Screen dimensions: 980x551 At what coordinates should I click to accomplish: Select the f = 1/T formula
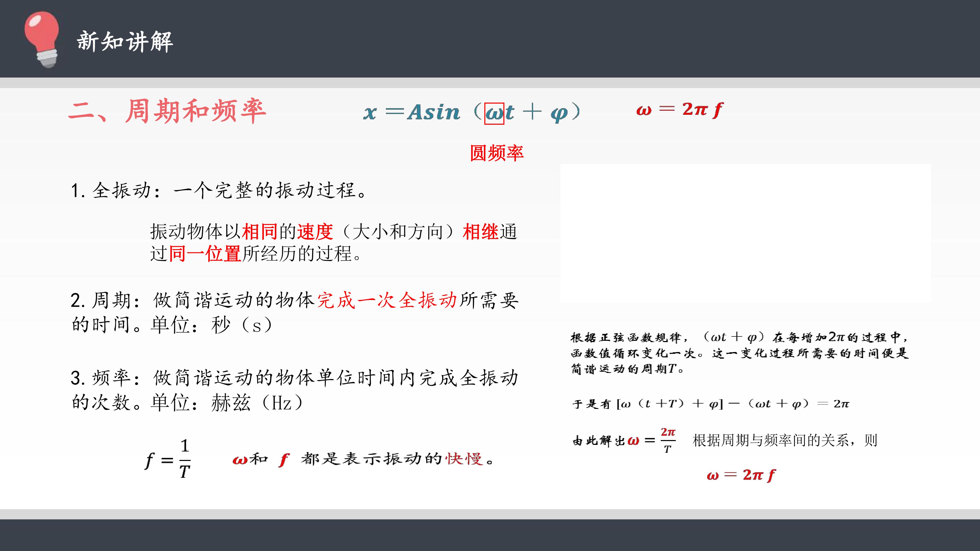(168, 459)
